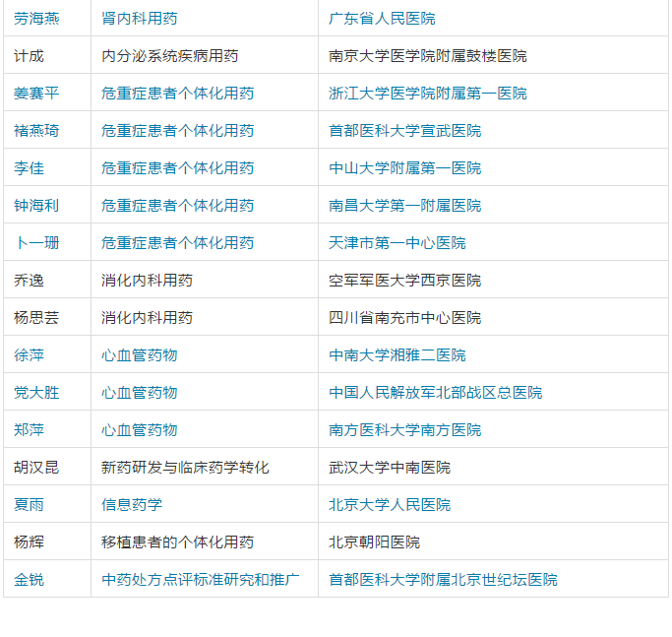Viewport: 672px width, 637px height.
Task: Click 危重症患者个体化用药 in 钟海利's row
Action: 177,205
